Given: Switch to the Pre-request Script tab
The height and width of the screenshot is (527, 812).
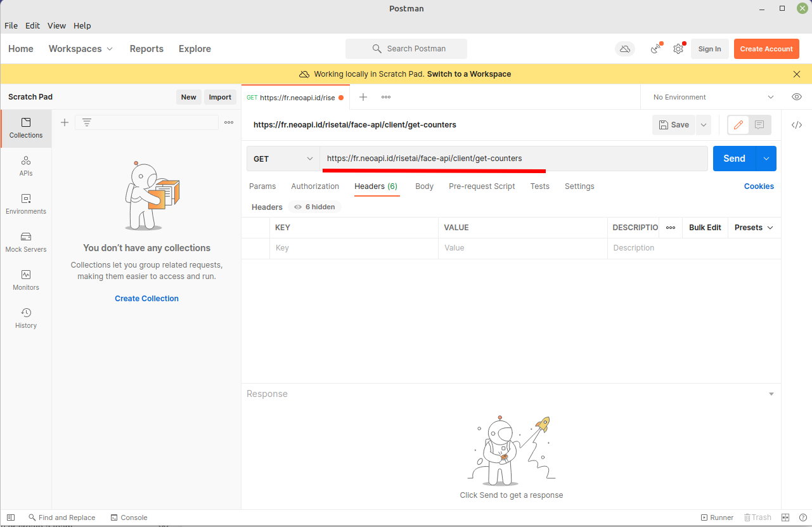Looking at the screenshot, I should [482, 186].
